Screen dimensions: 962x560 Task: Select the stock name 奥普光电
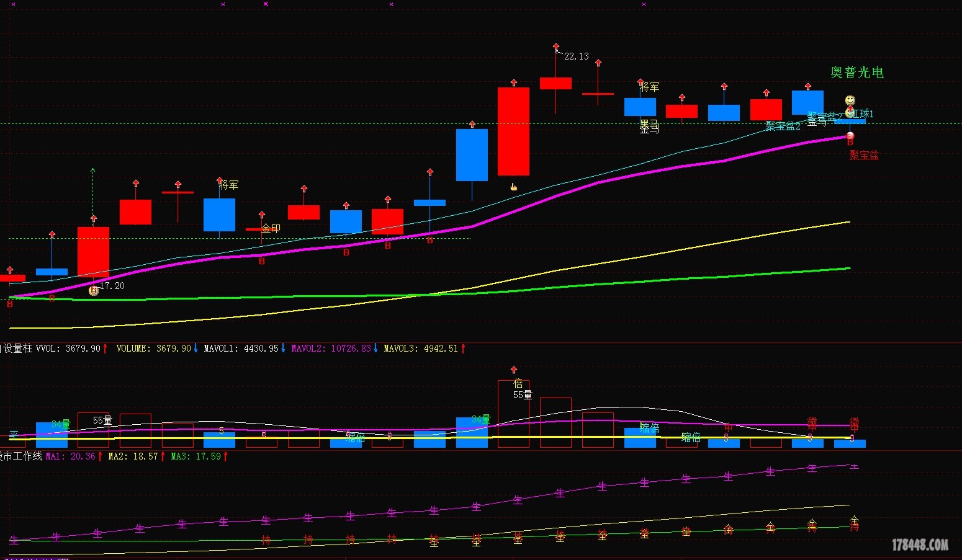pos(857,73)
